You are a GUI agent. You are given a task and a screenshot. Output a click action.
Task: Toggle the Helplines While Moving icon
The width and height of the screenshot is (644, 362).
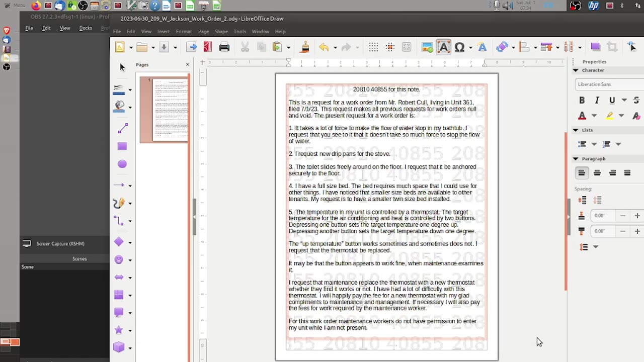coord(390,47)
